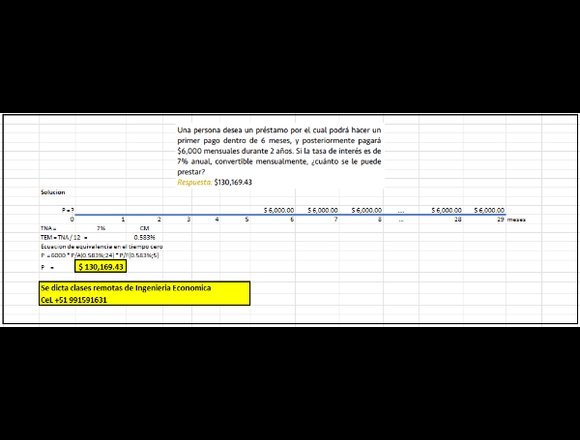
Task: Select the $6,000.00 payment over month 7
Action: tap(323, 210)
